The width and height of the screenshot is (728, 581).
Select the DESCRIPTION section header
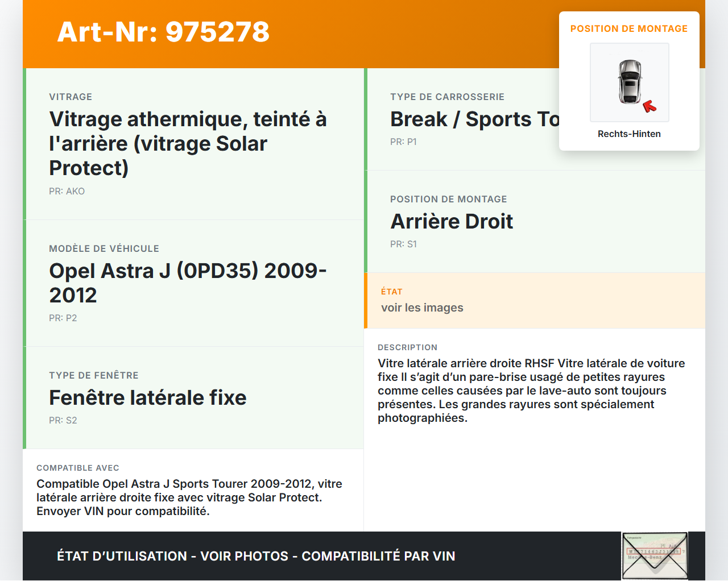(x=408, y=347)
